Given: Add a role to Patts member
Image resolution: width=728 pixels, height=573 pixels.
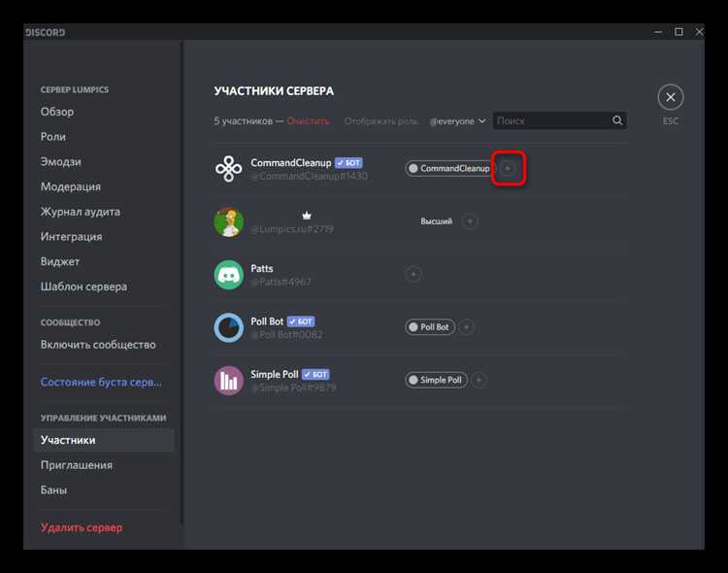Looking at the screenshot, I should tap(413, 274).
